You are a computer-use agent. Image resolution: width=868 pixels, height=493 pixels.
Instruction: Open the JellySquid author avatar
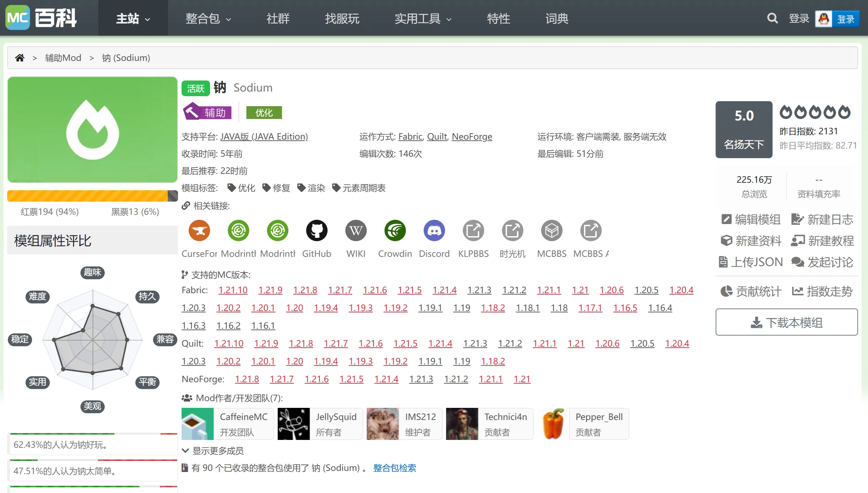293,424
